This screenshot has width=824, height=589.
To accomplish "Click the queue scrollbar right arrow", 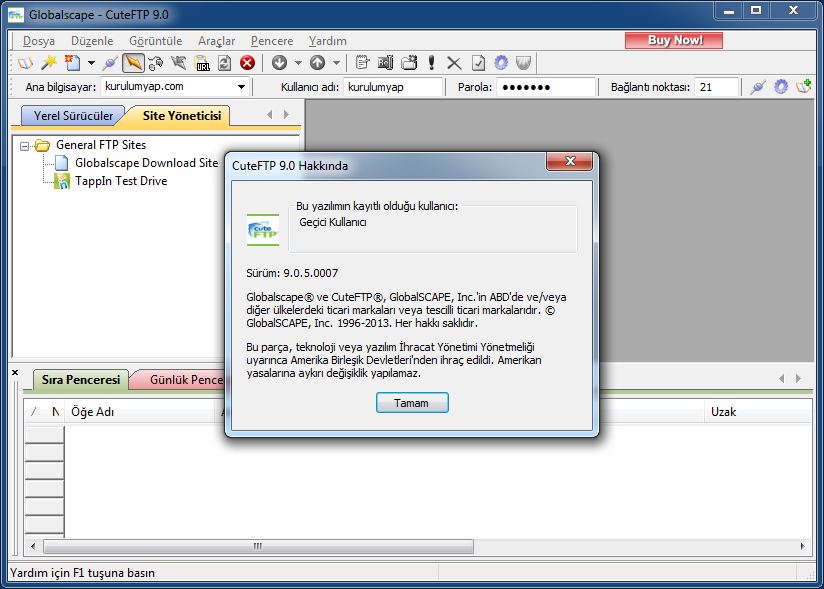I will tap(802, 546).
